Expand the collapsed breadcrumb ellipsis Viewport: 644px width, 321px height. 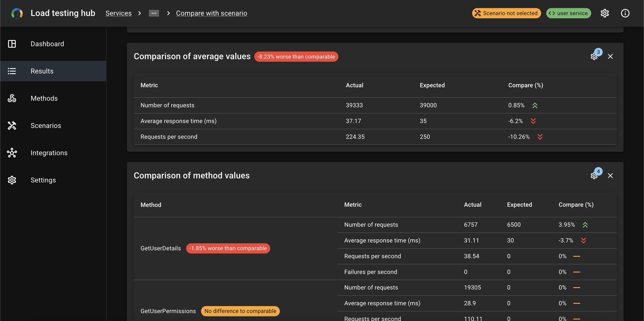154,13
